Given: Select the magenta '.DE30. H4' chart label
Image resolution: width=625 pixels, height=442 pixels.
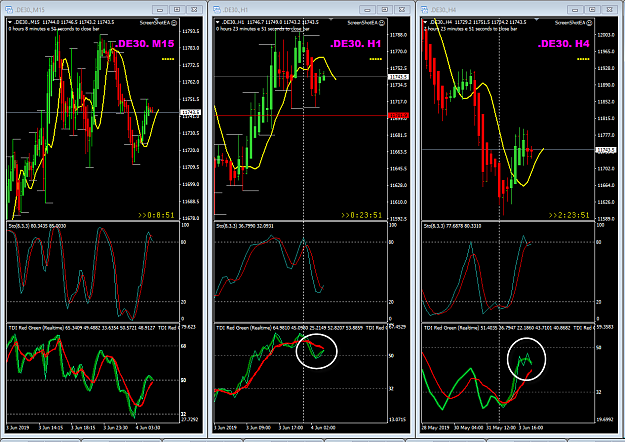Looking at the screenshot, I should point(563,44).
